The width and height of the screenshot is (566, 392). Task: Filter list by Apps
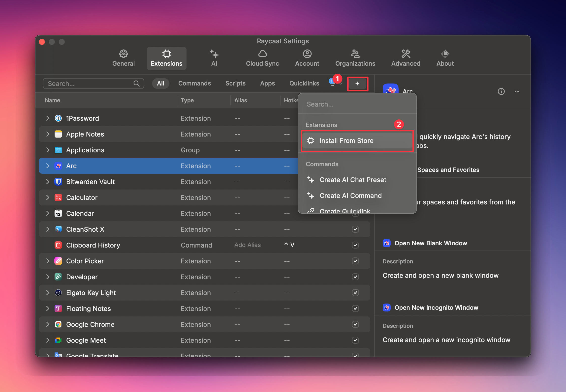(x=267, y=84)
